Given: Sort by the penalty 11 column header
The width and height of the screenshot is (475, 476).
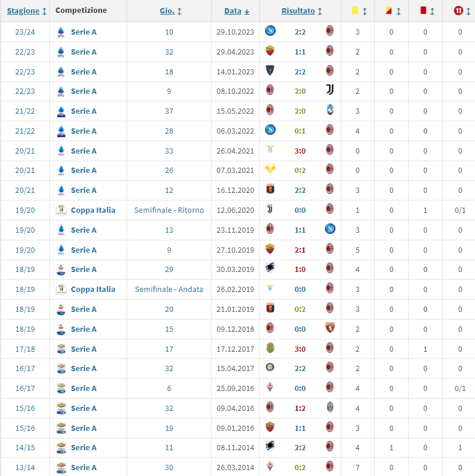Looking at the screenshot, I should click(460, 11).
